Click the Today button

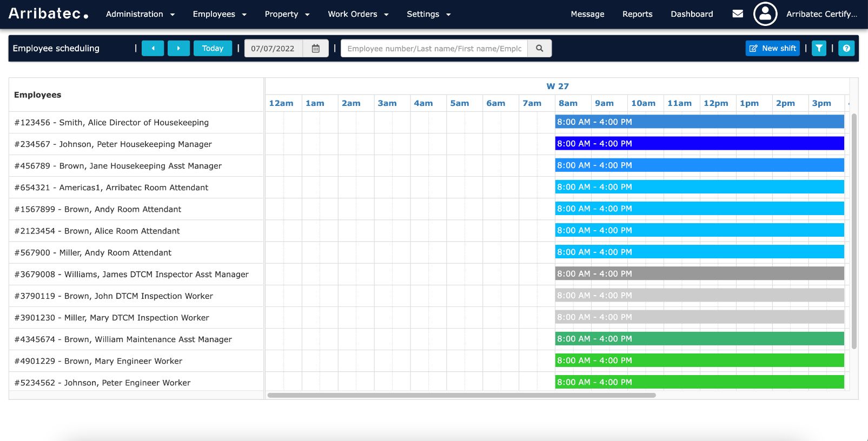click(x=213, y=49)
